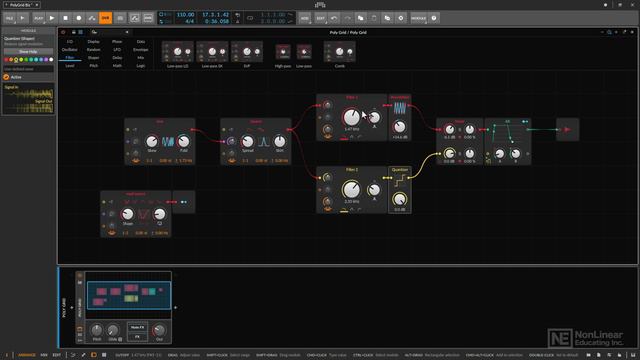This screenshot has height=360, width=640.
Task: Pick the red module color swatch
Action: click(x=6, y=60)
